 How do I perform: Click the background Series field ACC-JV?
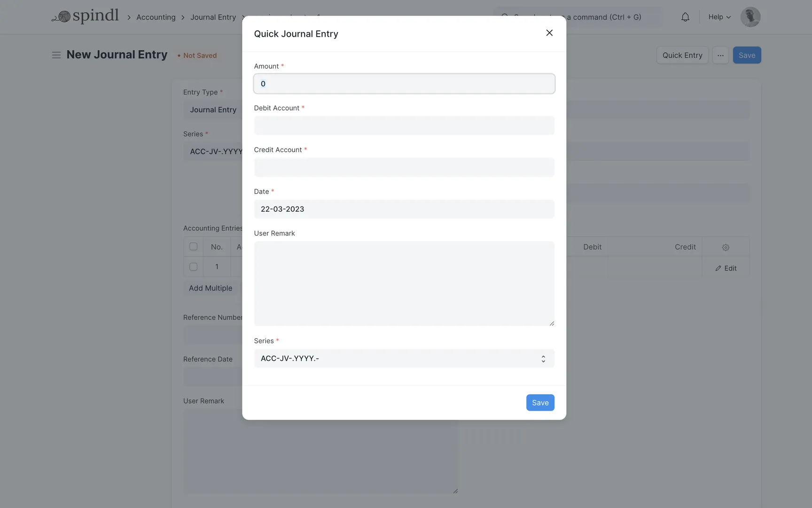212,151
